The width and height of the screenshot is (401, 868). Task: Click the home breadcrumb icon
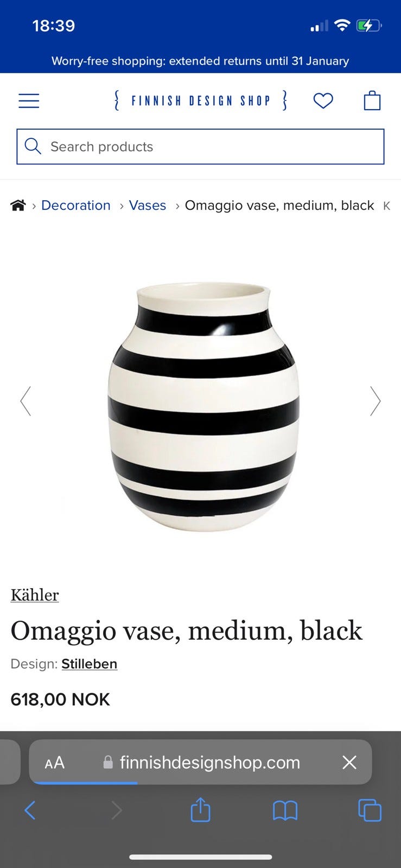click(x=18, y=206)
